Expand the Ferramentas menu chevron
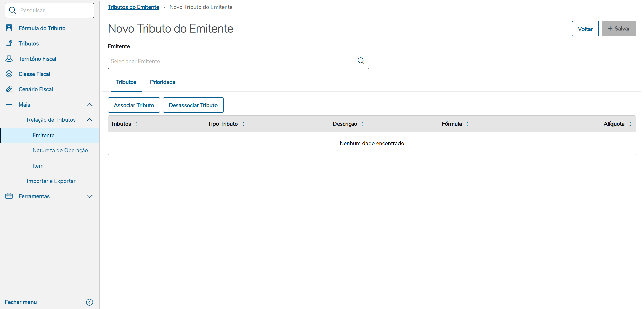Viewport: 644px width, 309px height. (89, 196)
